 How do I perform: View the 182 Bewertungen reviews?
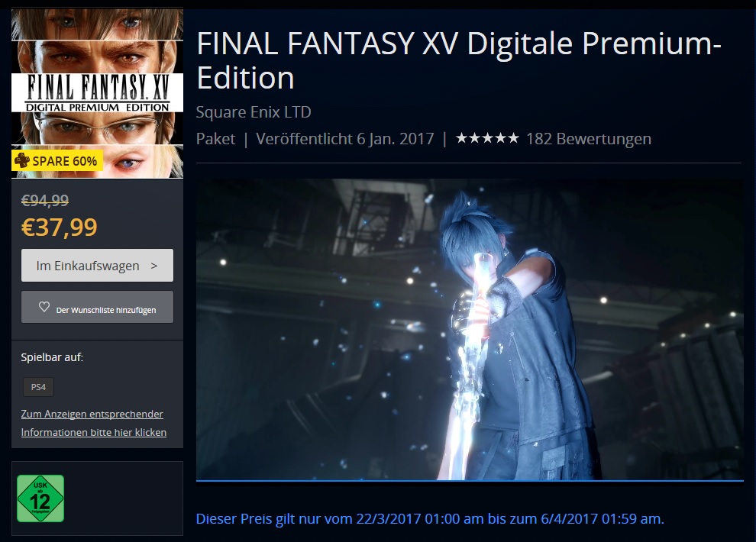[588, 139]
